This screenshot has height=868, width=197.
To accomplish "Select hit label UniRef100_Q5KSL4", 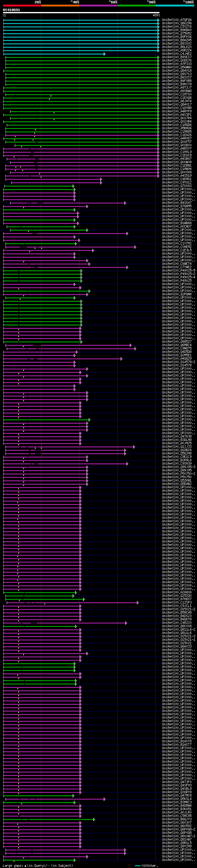I will [177, 799].
